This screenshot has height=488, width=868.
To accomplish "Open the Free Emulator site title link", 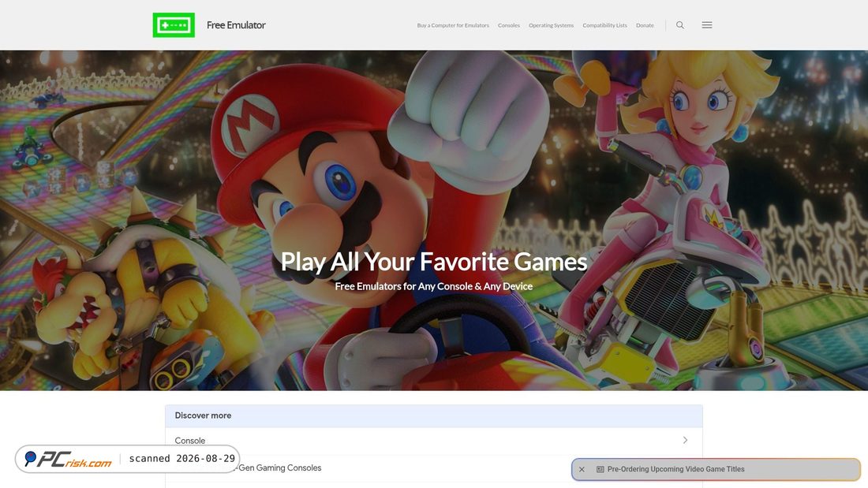I will click(236, 25).
